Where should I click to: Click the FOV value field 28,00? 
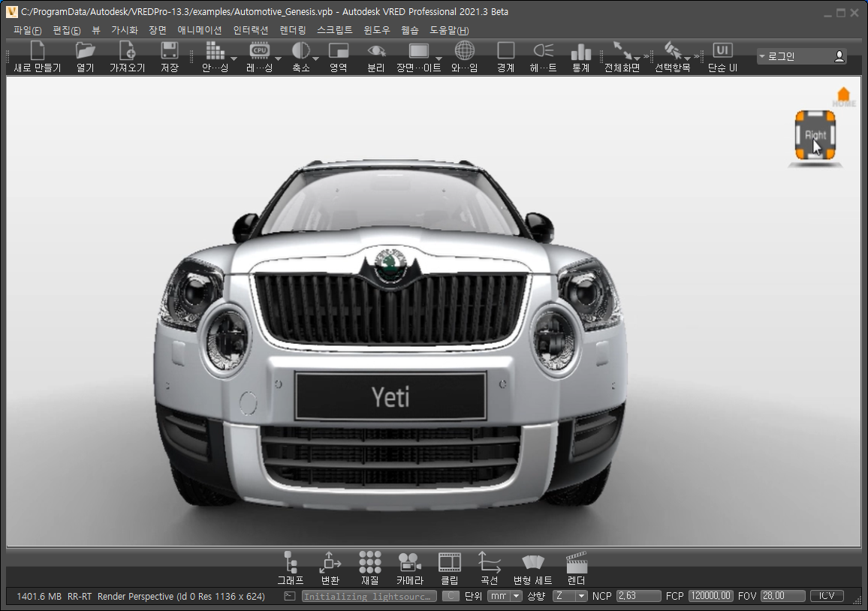tap(782, 596)
